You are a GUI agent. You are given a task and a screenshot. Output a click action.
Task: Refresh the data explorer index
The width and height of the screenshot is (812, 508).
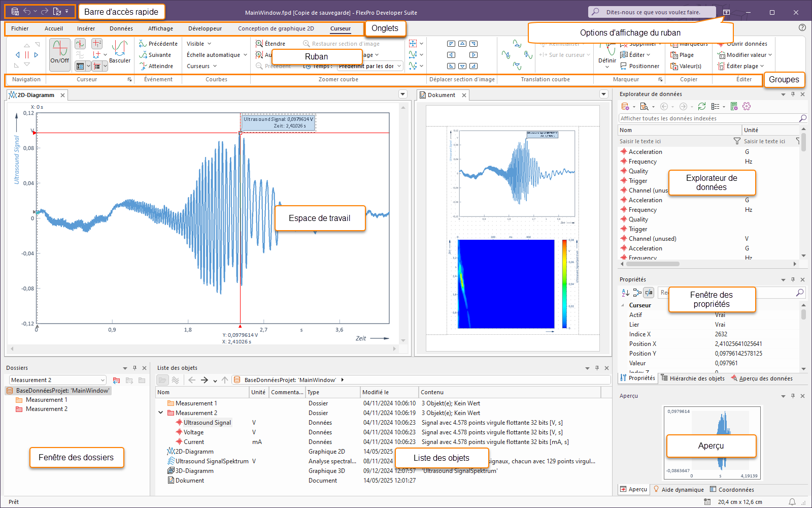(x=702, y=107)
